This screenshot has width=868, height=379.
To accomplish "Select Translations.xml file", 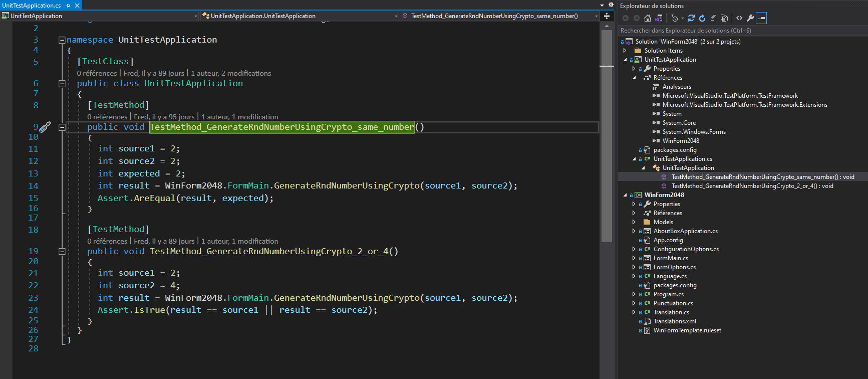I will 675,321.
